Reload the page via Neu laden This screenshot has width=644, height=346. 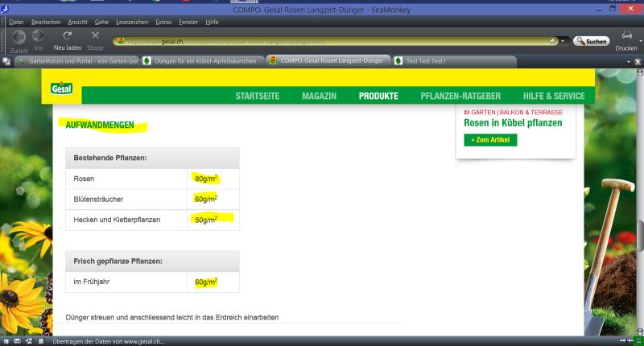[68, 40]
